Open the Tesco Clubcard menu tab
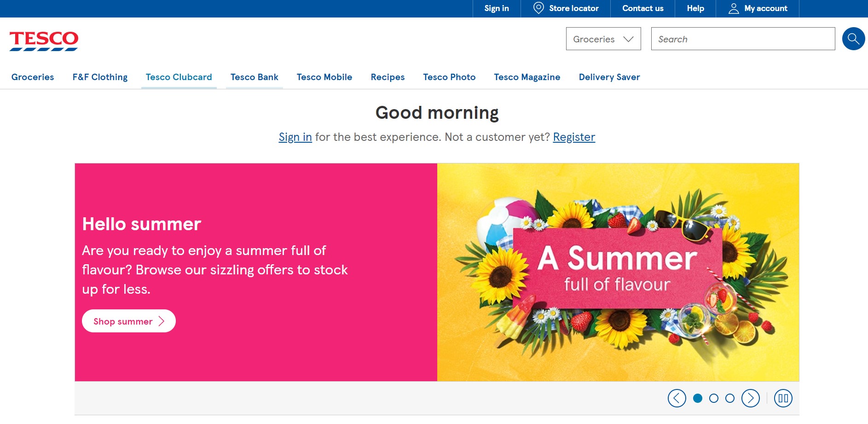This screenshot has width=868, height=424. (179, 77)
